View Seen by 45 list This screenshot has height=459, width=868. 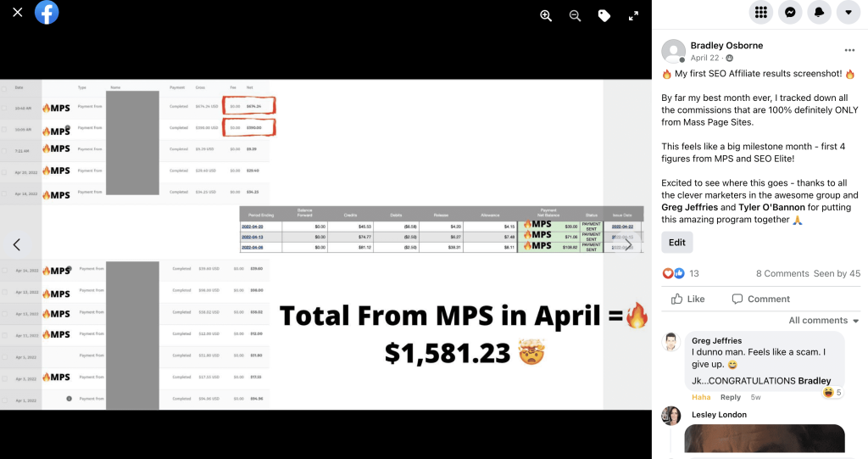point(837,273)
